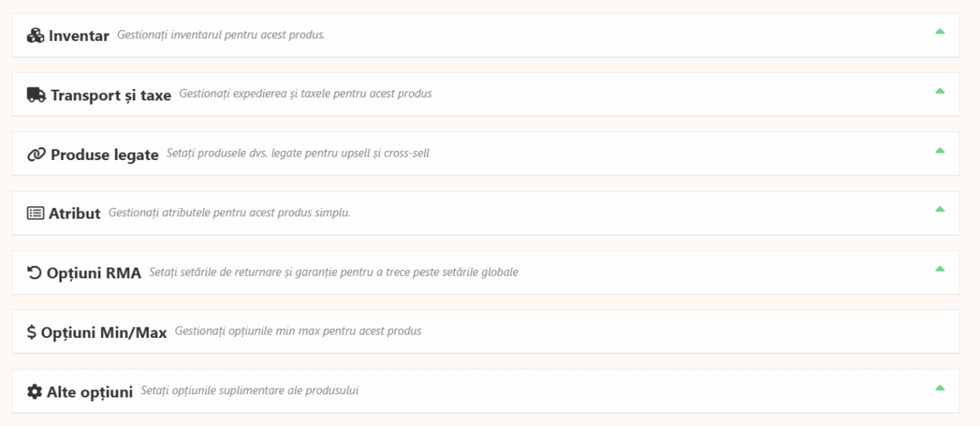Toggle the Opțiuni RMA section arrow
Viewport: 980px width, 426px height.
[x=940, y=268]
